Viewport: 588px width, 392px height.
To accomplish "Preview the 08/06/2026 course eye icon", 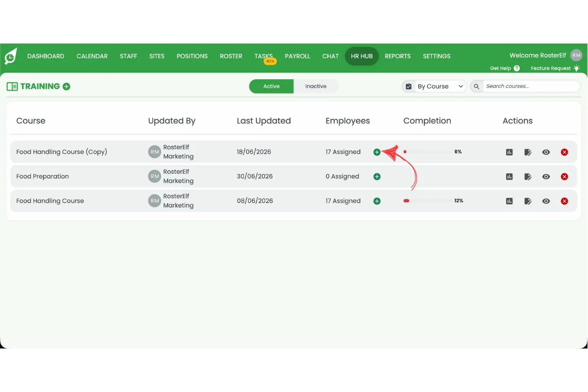I will point(546,201).
